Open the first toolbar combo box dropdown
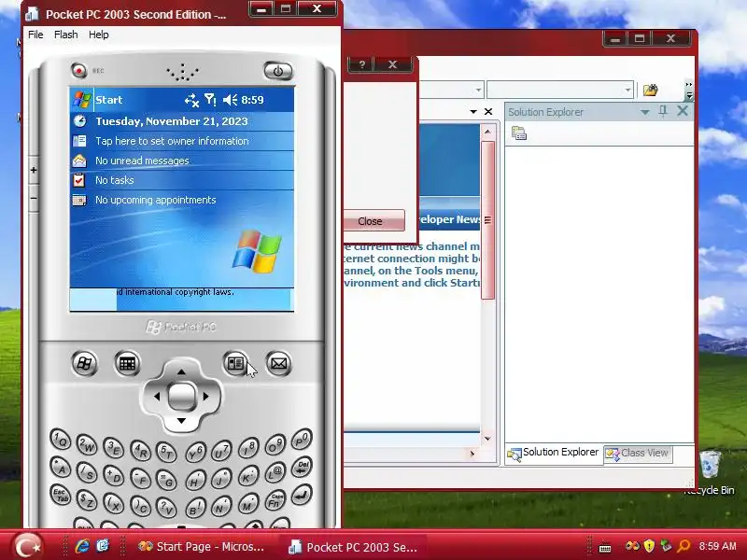Image resolution: width=747 pixels, height=560 pixels. (478, 90)
